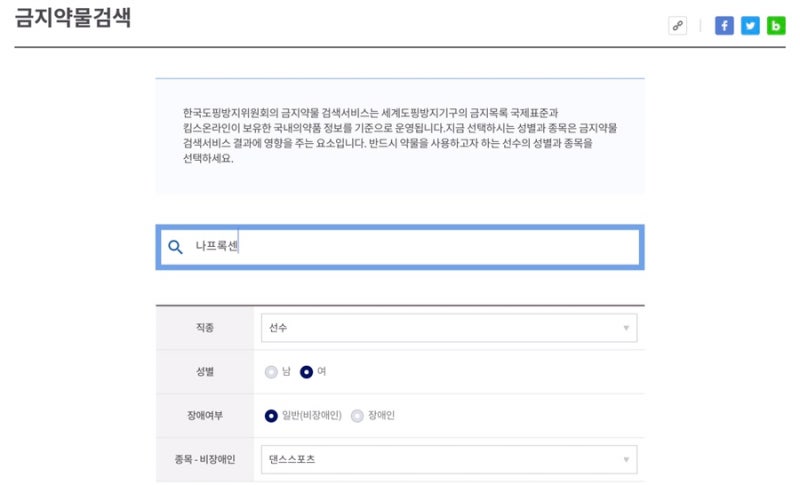
Task: Select the 여 gender radio button
Action: coord(307,372)
